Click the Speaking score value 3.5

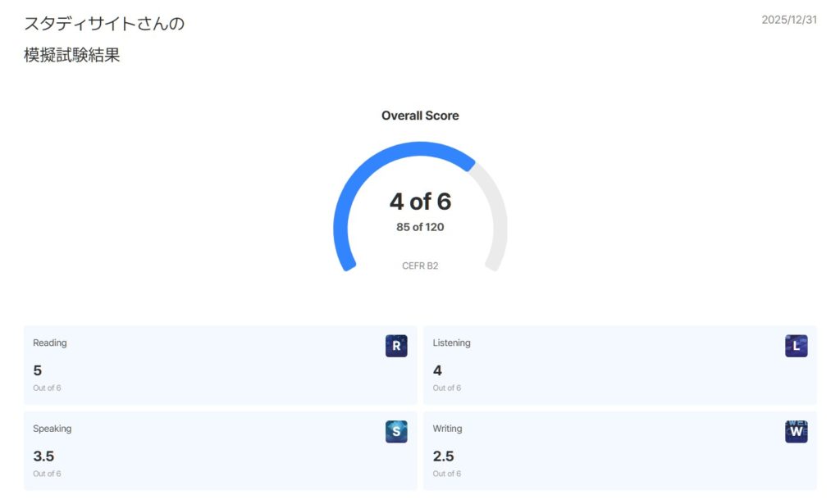coord(43,456)
